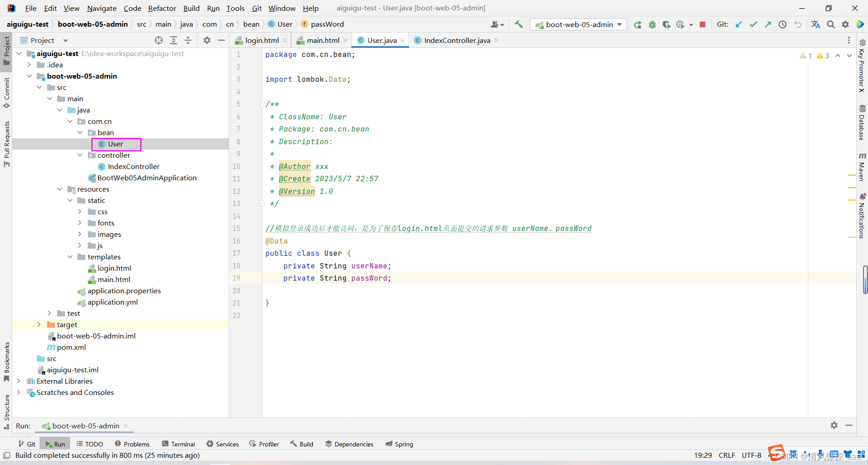Hide the Project panel with minus icon
The width and height of the screenshot is (868, 465).
[x=222, y=40]
